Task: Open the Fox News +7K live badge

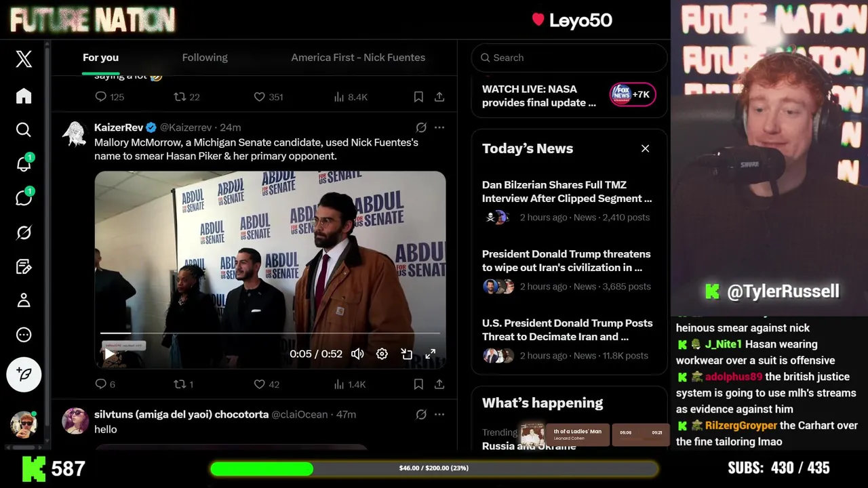Action: (633, 94)
